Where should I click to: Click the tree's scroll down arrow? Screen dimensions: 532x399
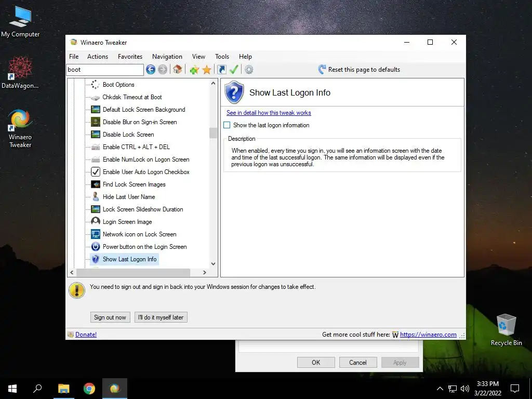(213, 263)
